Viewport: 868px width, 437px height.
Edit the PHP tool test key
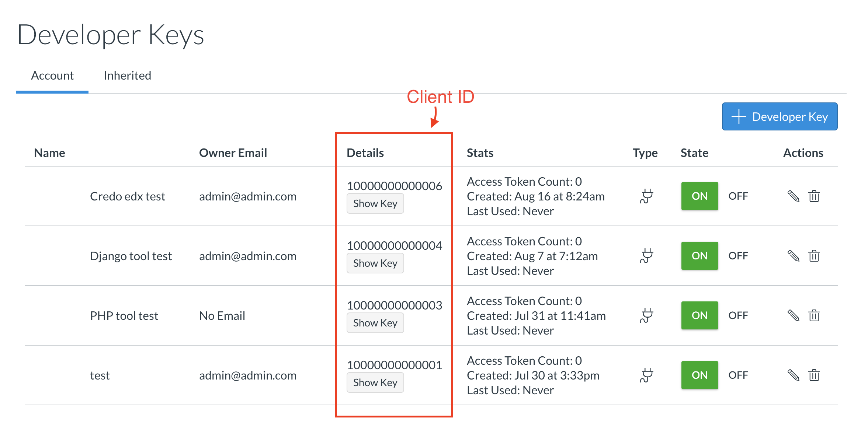point(793,315)
